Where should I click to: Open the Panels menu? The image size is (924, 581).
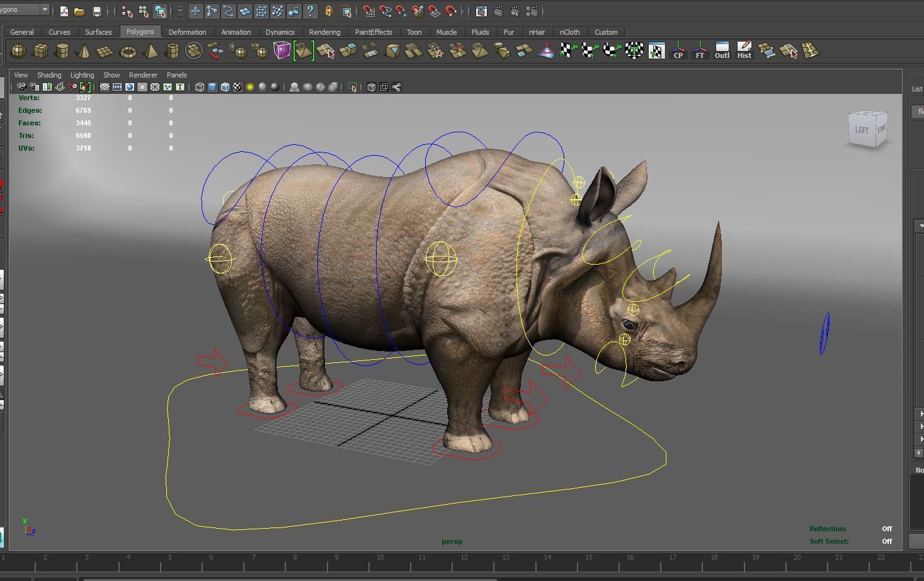tap(176, 75)
